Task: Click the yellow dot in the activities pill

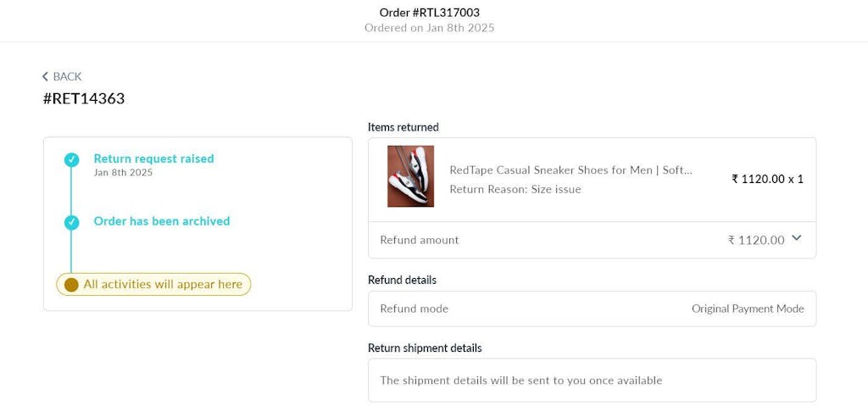Action: 71,285
